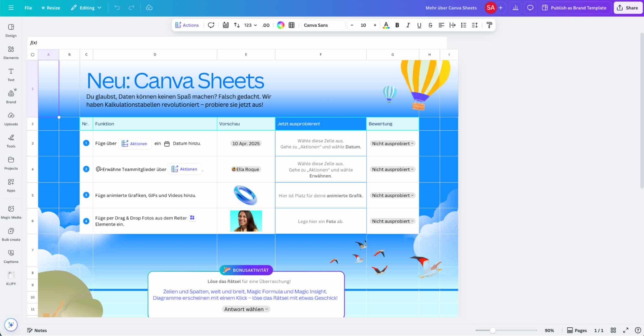The width and height of the screenshot is (644, 336).
Task: Click the Redo arrow
Action: point(131,8)
